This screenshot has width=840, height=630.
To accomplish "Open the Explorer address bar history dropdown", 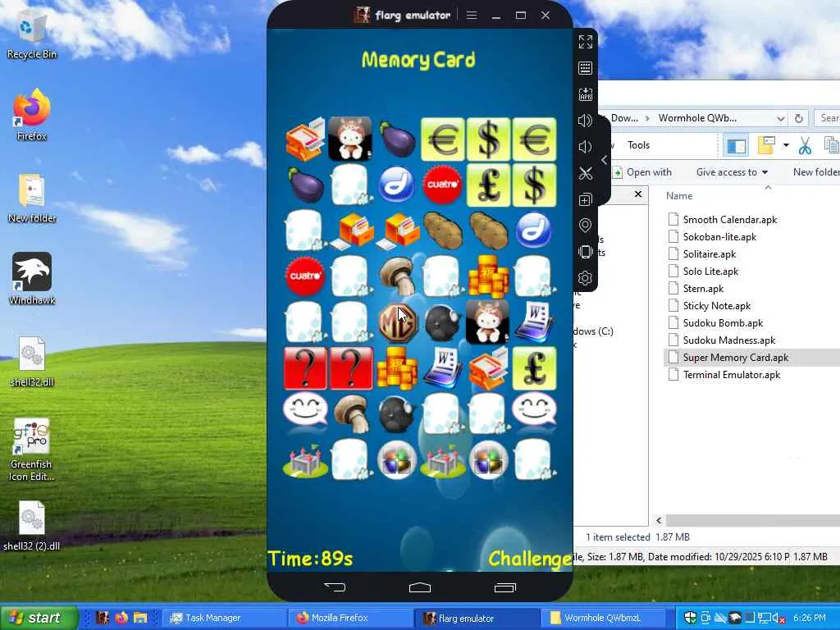I will coord(781,118).
